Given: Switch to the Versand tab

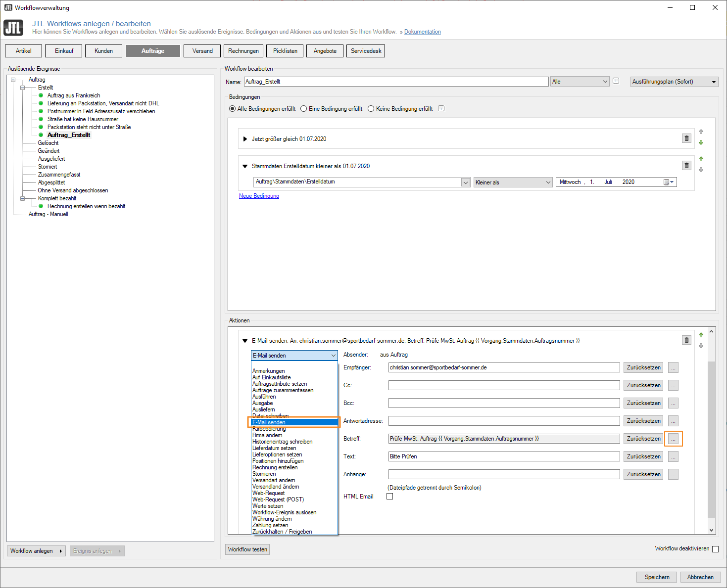Looking at the screenshot, I should click(202, 51).
